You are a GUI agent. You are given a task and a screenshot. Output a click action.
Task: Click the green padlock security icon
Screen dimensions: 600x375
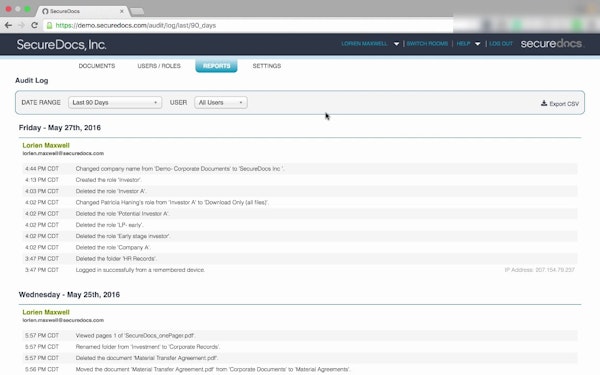pos(49,26)
